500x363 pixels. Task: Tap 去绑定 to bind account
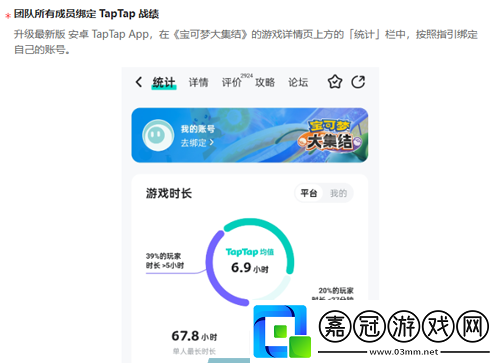[x=197, y=143]
